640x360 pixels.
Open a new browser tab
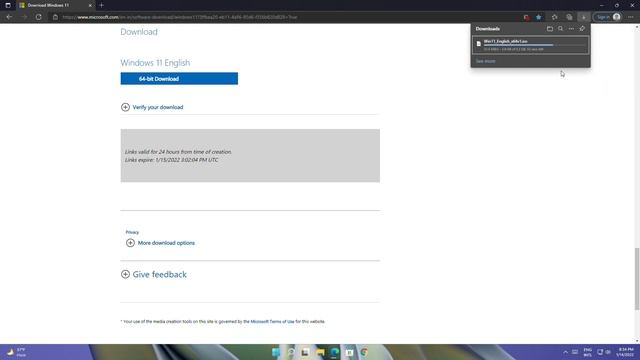101,5
